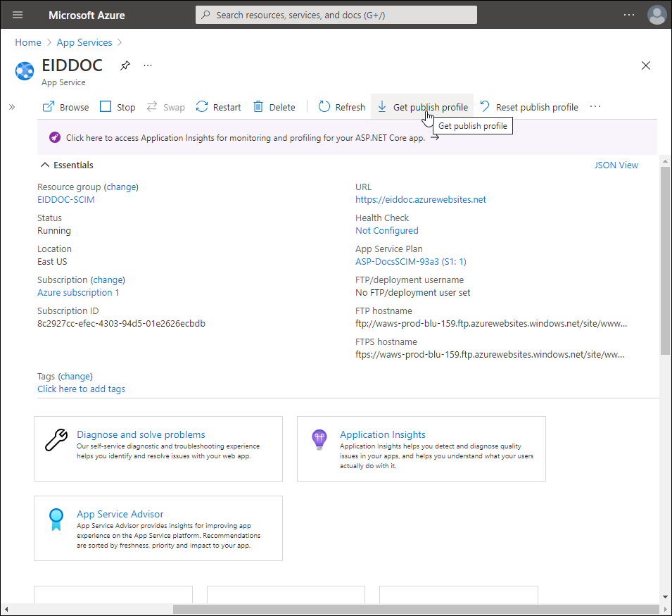Expand the left navigation pane chevrons
This screenshot has height=616, width=672.
pos(12,107)
